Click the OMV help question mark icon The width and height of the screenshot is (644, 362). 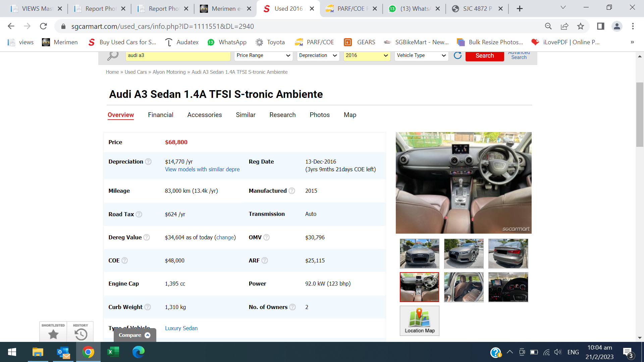pos(267,237)
